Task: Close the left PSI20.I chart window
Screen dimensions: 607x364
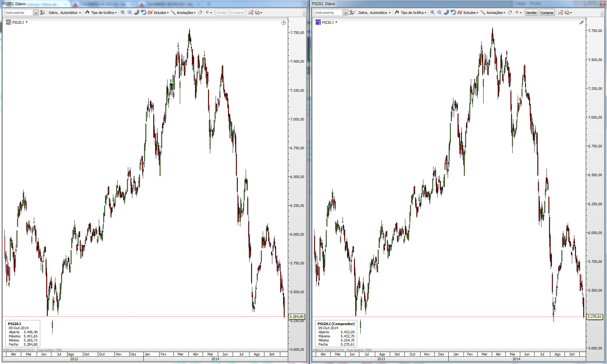Action: (x=305, y=4)
